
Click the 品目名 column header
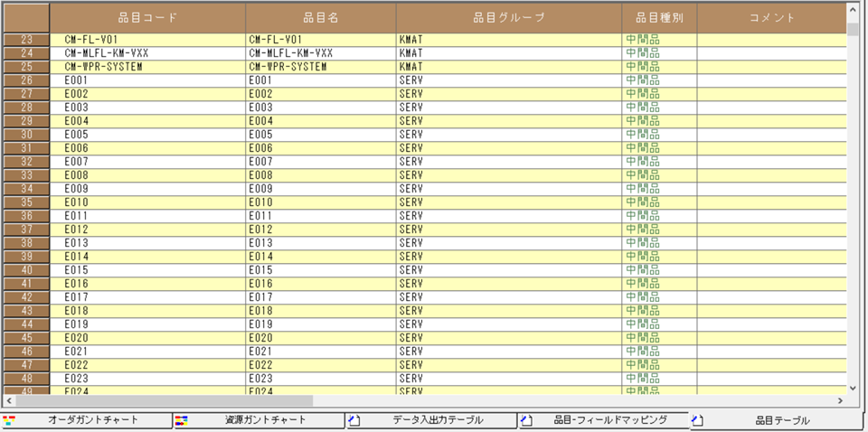321,18
